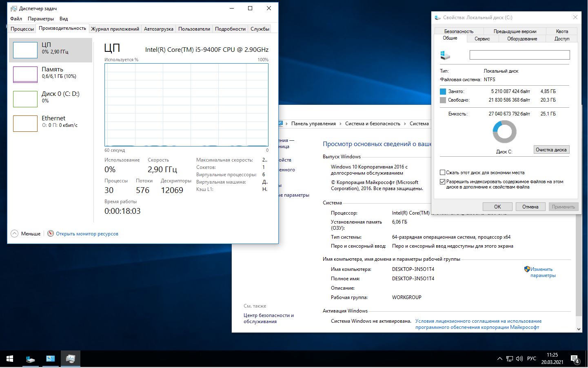This screenshot has width=588, height=368.
Task: Close the disk properties dialog
Action: tap(575, 17)
